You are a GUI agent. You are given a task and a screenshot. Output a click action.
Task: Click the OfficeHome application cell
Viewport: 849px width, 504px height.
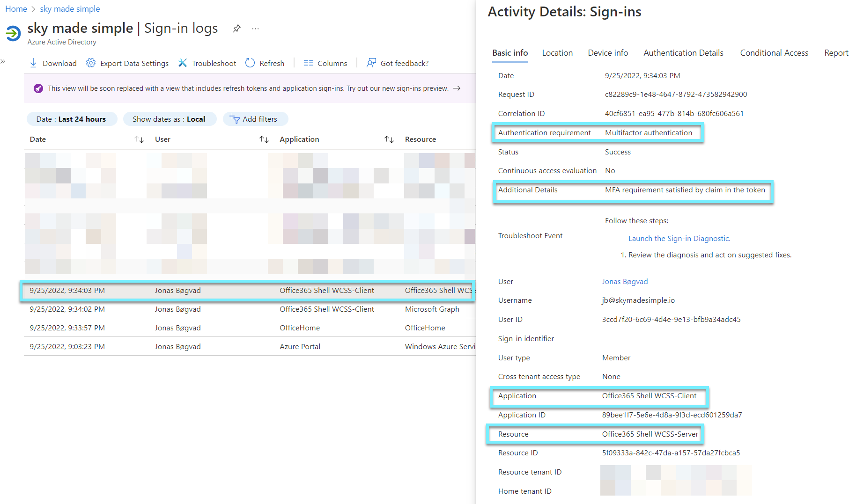(300, 328)
